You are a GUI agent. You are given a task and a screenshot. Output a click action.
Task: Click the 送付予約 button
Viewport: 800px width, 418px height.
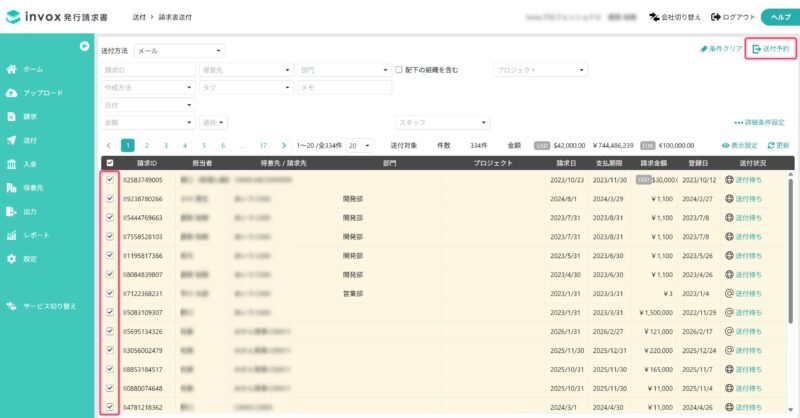point(770,49)
